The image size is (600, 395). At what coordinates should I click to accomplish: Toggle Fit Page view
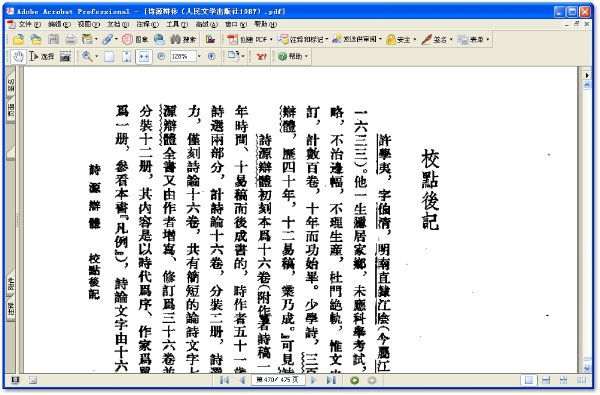[126, 57]
